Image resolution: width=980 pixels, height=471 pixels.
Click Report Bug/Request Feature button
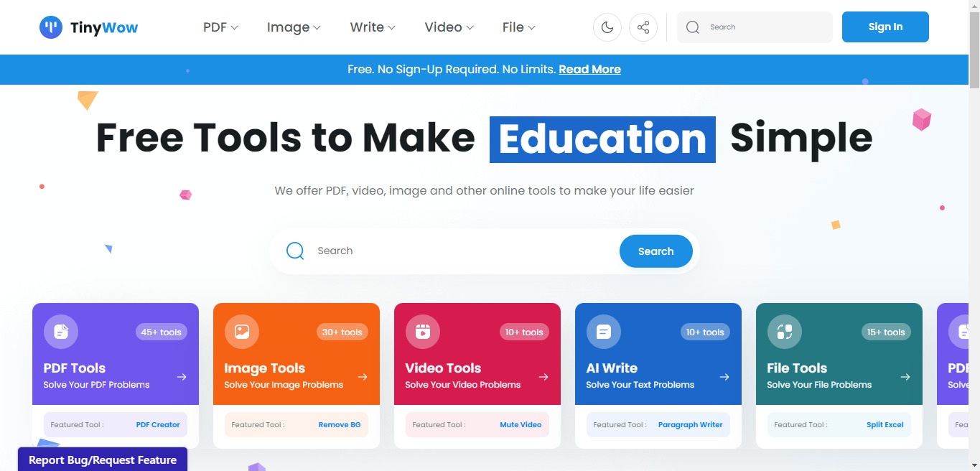(103, 460)
